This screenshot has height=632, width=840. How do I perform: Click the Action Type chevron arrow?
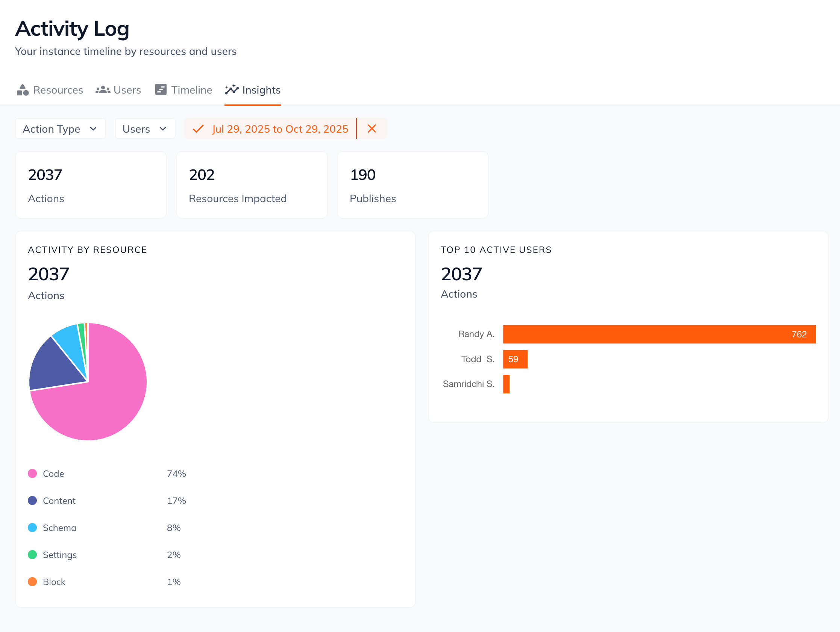coord(93,129)
